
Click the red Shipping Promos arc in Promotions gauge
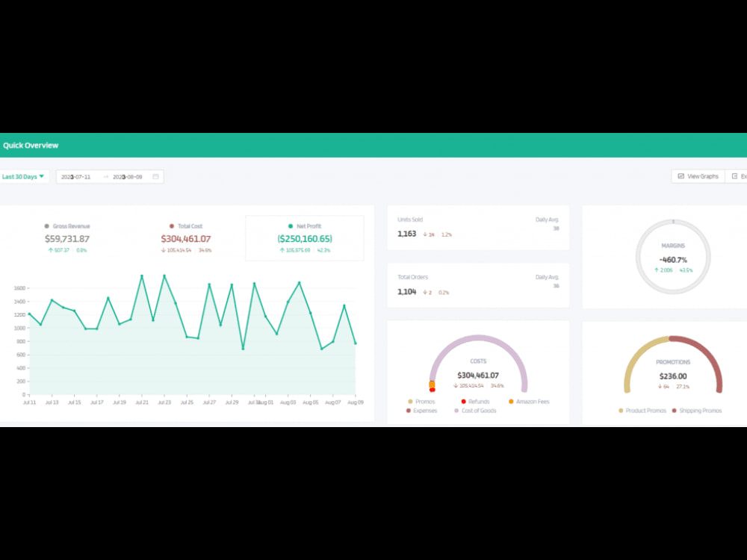710,357
